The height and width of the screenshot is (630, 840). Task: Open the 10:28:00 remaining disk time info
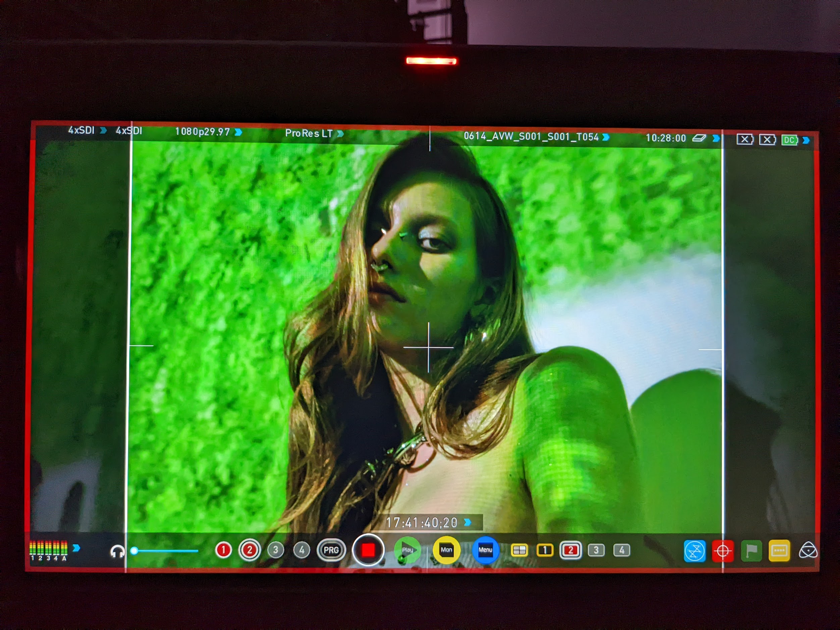point(666,138)
